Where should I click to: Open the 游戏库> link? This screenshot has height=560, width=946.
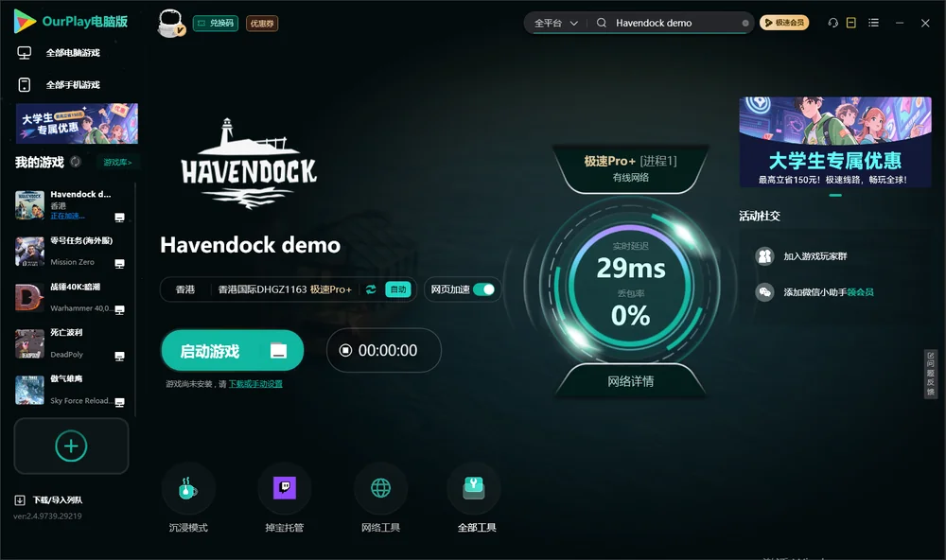(x=117, y=163)
